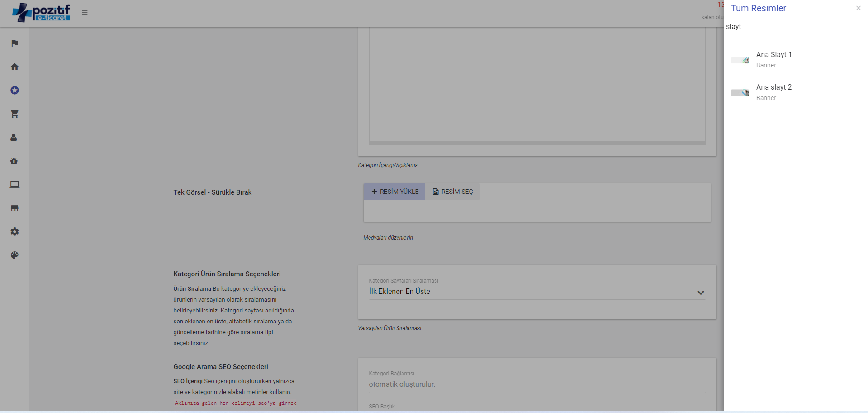Click the Ana Slayt 1 thumbnail image
The width and height of the screenshot is (868, 413).
pos(740,60)
